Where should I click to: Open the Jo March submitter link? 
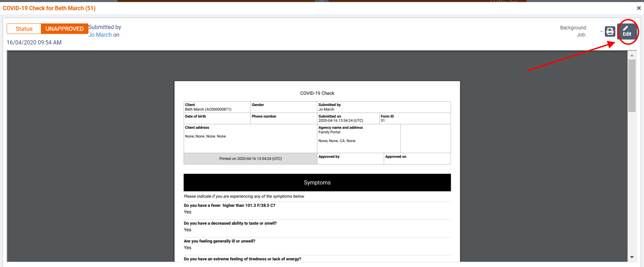pyautogui.click(x=100, y=35)
